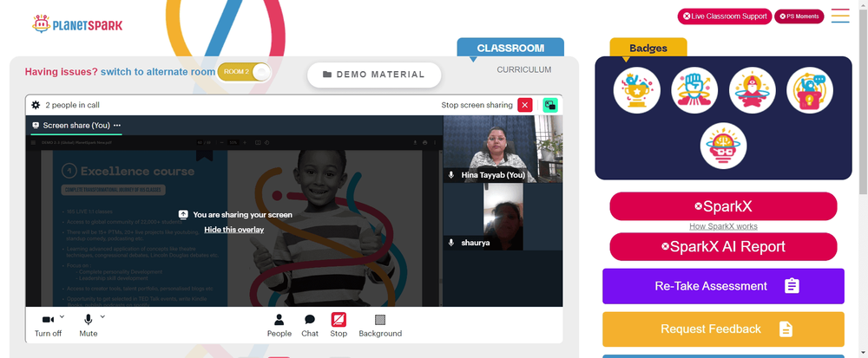This screenshot has height=358, width=868.
Task: Click the clipboard icon on Re-Take Assessment
Action: pyautogui.click(x=792, y=286)
